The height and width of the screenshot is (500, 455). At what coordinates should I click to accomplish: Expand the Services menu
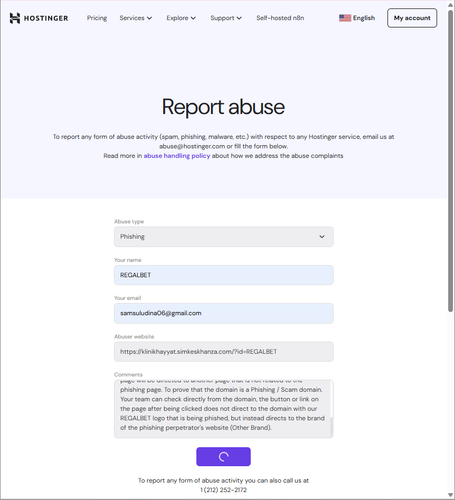click(136, 18)
